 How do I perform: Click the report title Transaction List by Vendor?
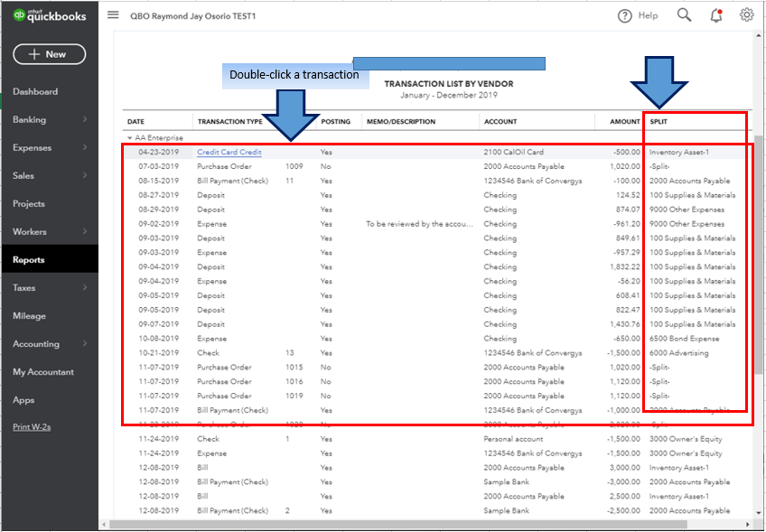449,84
